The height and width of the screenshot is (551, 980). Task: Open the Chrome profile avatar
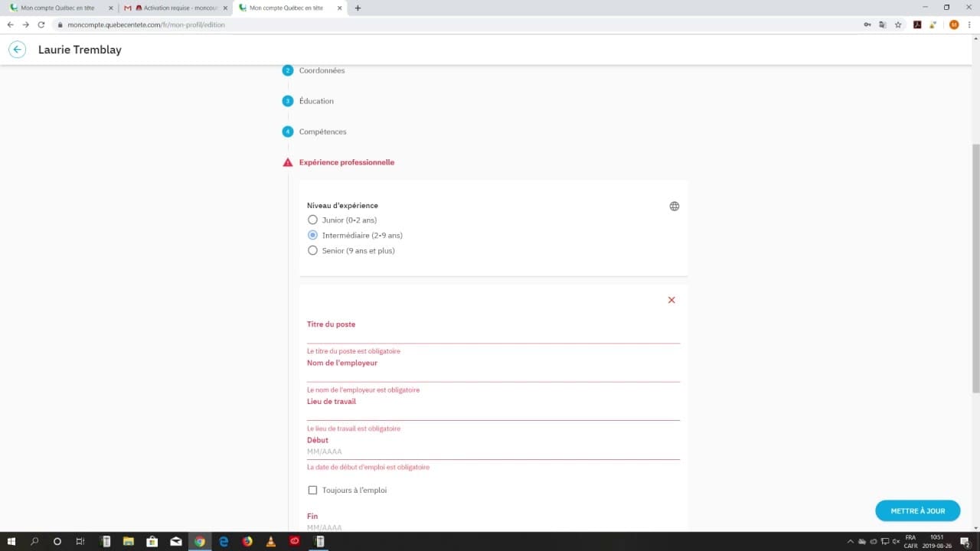point(954,24)
